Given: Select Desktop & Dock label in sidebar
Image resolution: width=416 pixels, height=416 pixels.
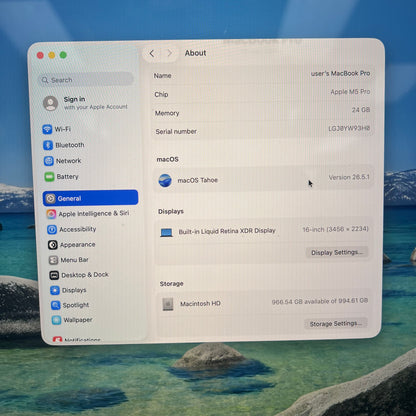Looking at the screenshot, I should tap(85, 275).
